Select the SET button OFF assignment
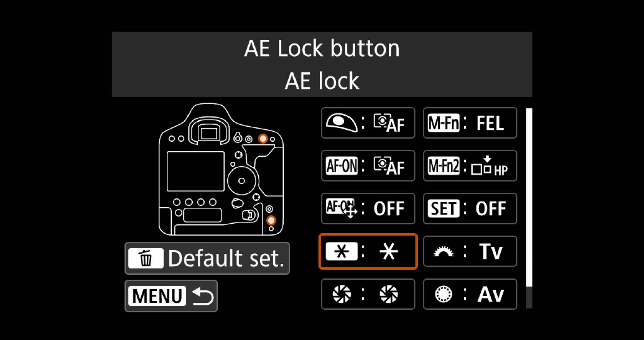Image resolution: width=644 pixels, height=340 pixels. (470, 208)
